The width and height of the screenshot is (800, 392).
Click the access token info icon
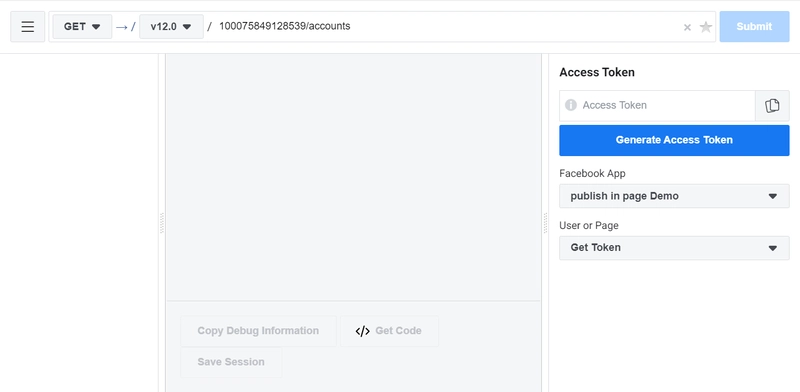[571, 105]
